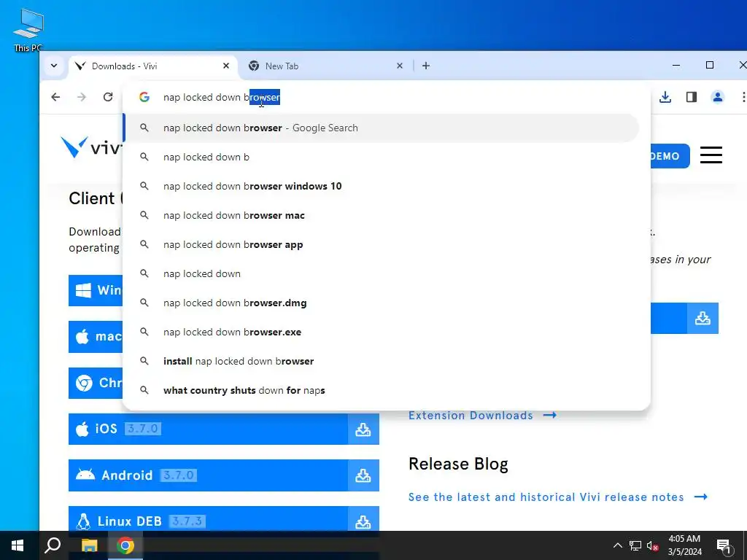Click the Android 3.7.0 download arrow icon
This screenshot has width=747, height=560.
[363, 475]
